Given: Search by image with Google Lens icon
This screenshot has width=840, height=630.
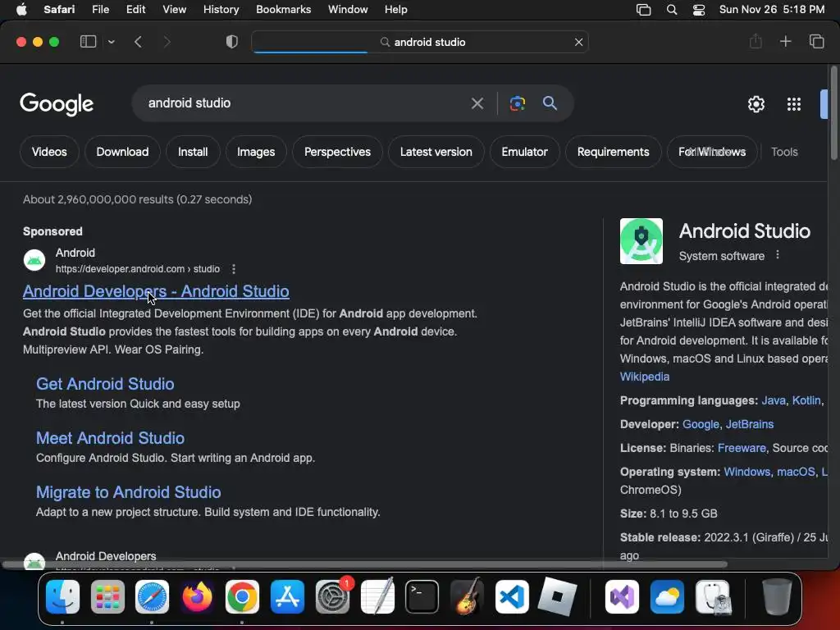Looking at the screenshot, I should click(518, 103).
